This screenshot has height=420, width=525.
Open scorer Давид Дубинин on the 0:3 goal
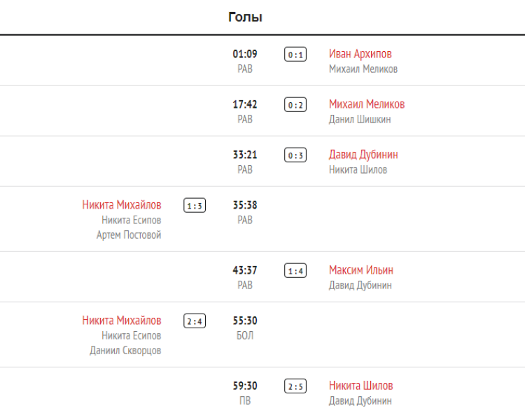click(x=363, y=155)
